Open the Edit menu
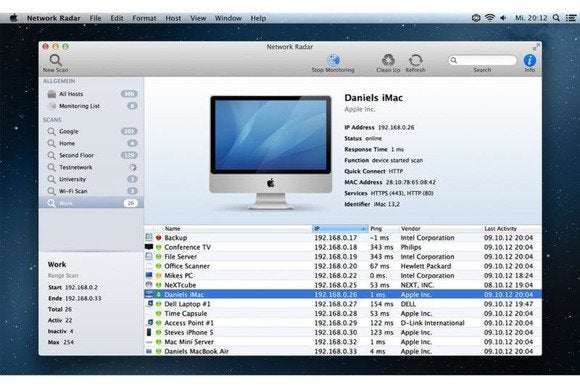This screenshot has width=580, height=388. tap(117, 18)
